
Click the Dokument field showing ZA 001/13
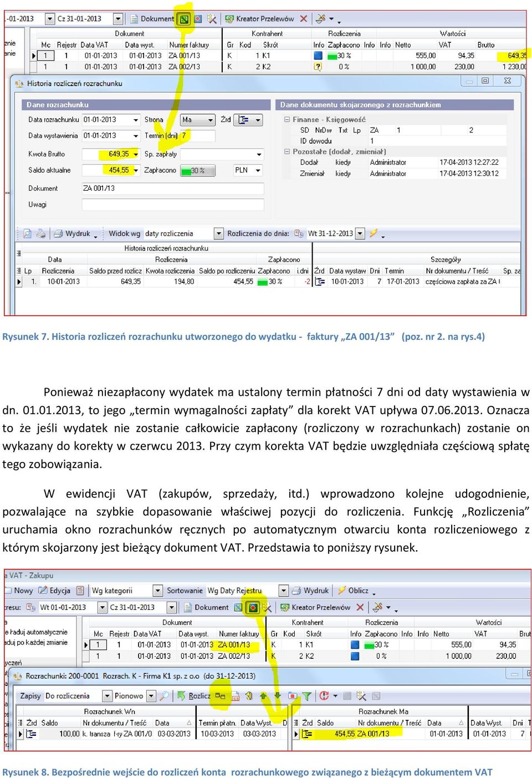click(173, 189)
